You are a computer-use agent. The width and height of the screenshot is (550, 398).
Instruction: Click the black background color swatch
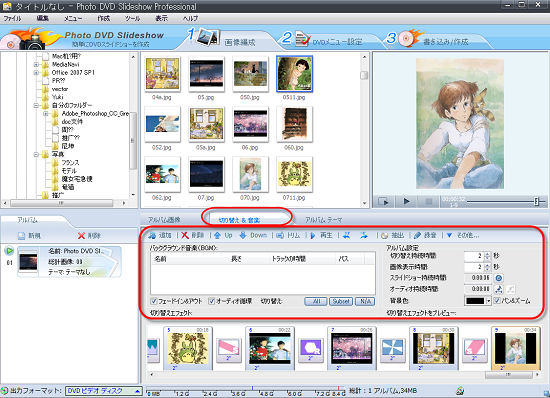click(x=475, y=301)
